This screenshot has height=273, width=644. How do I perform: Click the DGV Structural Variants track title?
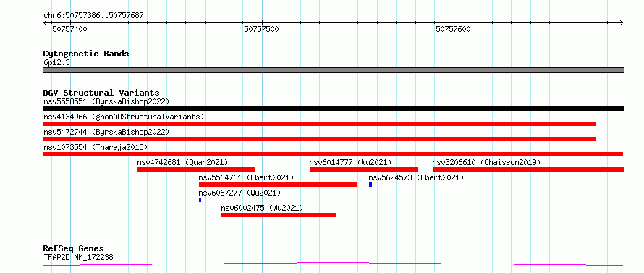pyautogui.click(x=101, y=93)
